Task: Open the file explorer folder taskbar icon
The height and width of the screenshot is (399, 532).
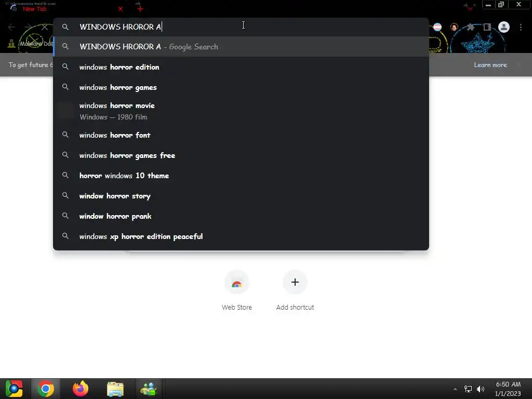Action: [115, 389]
